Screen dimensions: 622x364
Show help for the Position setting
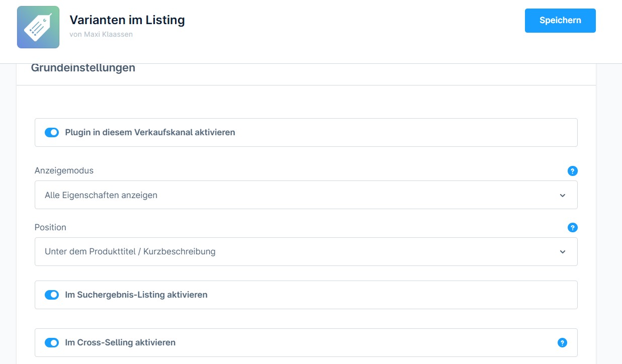click(x=572, y=228)
